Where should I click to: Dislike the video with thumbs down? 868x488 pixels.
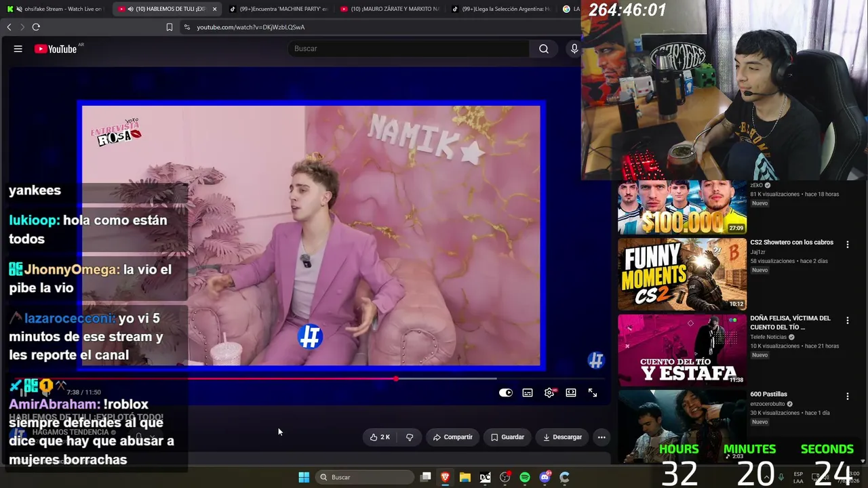tap(410, 437)
